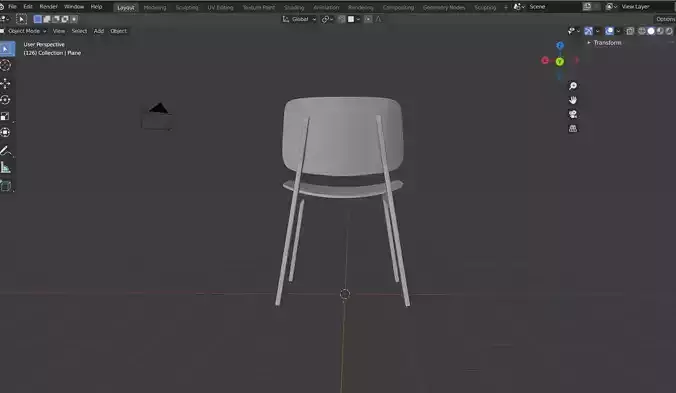Choose the subtract selection mode icon

click(56, 19)
